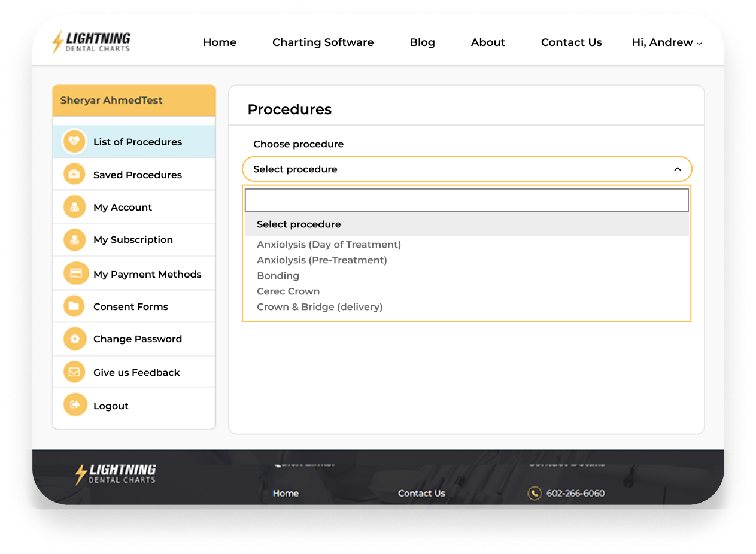This screenshot has width=756, height=554.
Task: Pick Cerec Crown from the list
Action: click(x=288, y=291)
